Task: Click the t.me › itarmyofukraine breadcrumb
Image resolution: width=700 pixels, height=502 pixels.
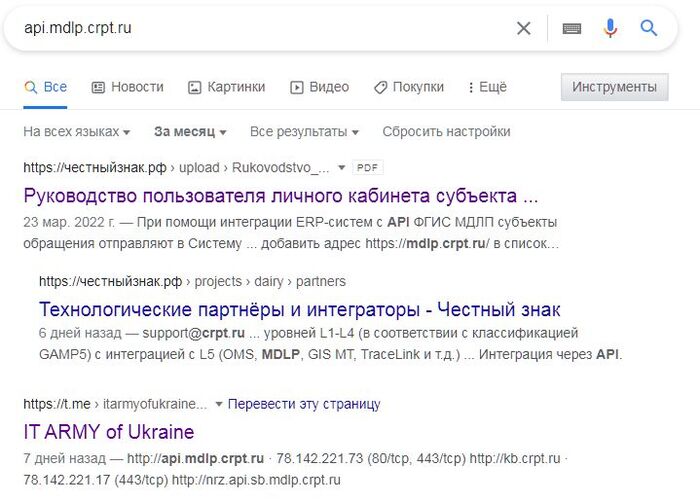Action: click(x=115, y=404)
